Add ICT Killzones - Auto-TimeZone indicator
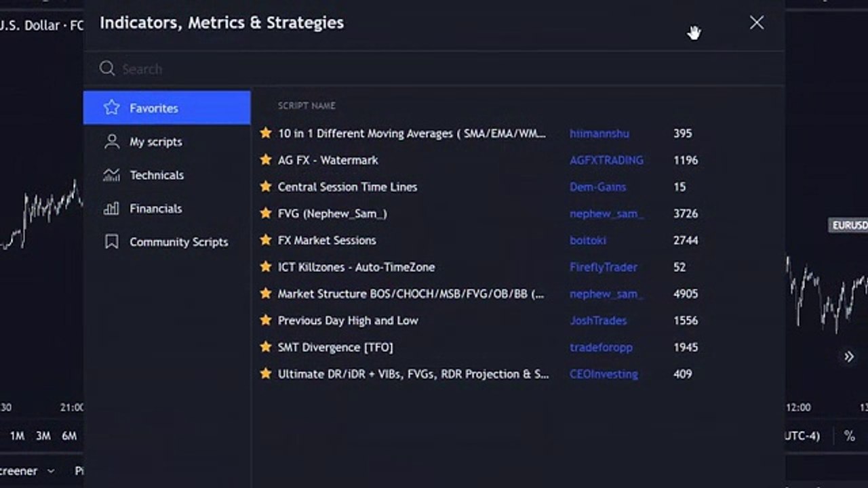 [356, 267]
